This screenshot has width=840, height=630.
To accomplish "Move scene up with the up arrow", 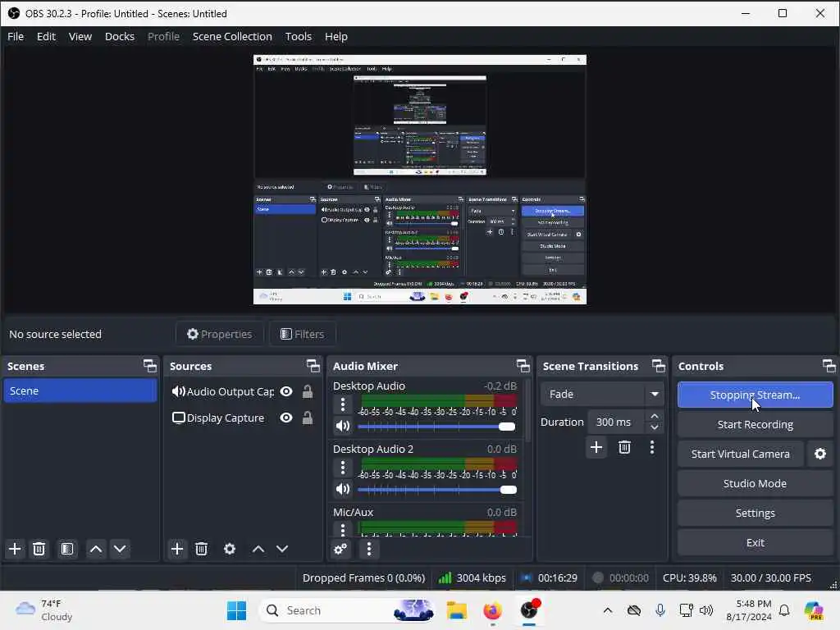I will [96, 549].
